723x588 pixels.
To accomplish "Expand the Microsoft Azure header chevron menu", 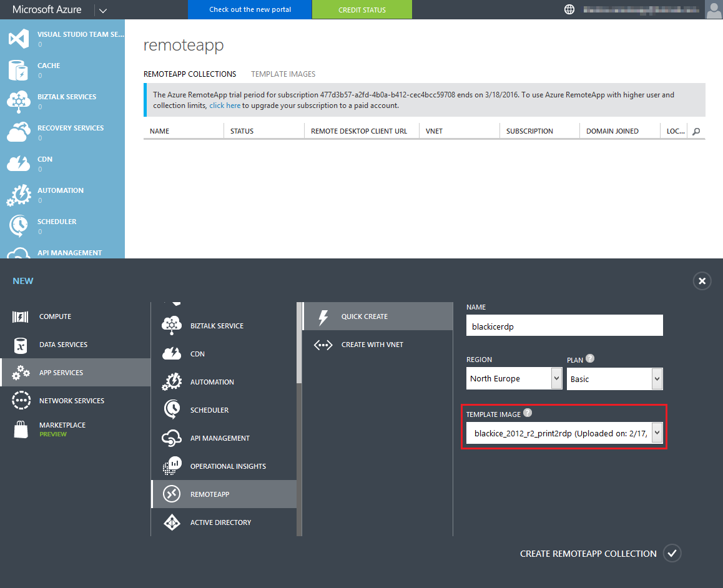I will tap(103, 10).
